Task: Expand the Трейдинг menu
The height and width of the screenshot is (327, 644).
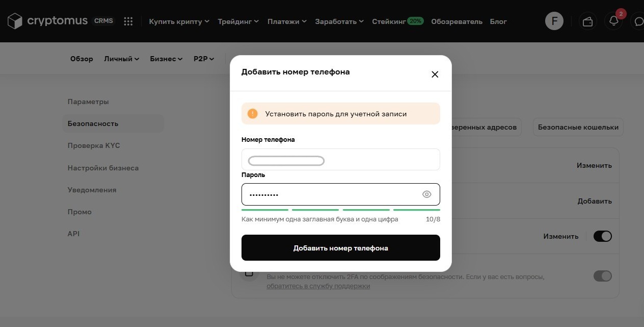Action: pos(238,21)
